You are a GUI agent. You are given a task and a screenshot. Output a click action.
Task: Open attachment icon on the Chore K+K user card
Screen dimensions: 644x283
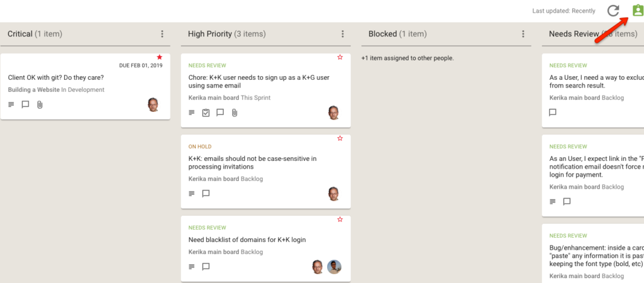click(x=234, y=113)
